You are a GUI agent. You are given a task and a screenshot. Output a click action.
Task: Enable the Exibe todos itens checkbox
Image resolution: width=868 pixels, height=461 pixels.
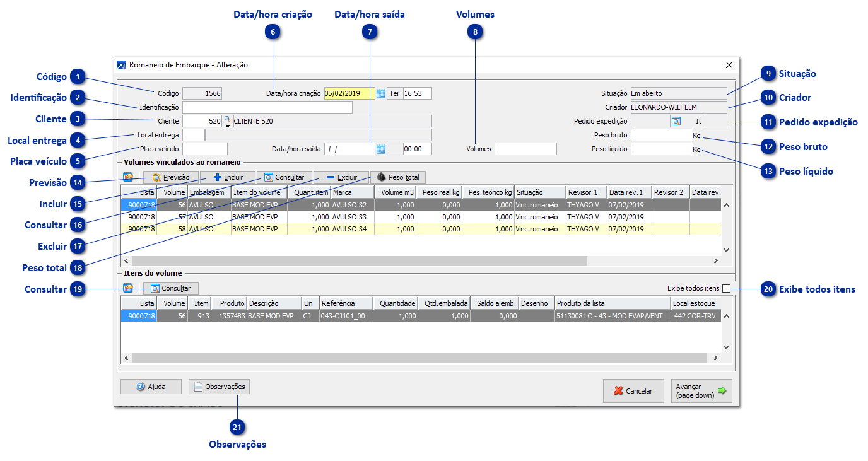[x=726, y=289]
